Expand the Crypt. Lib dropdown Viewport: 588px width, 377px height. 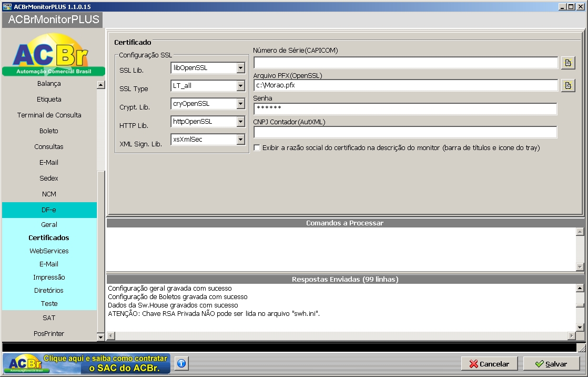[x=241, y=104]
